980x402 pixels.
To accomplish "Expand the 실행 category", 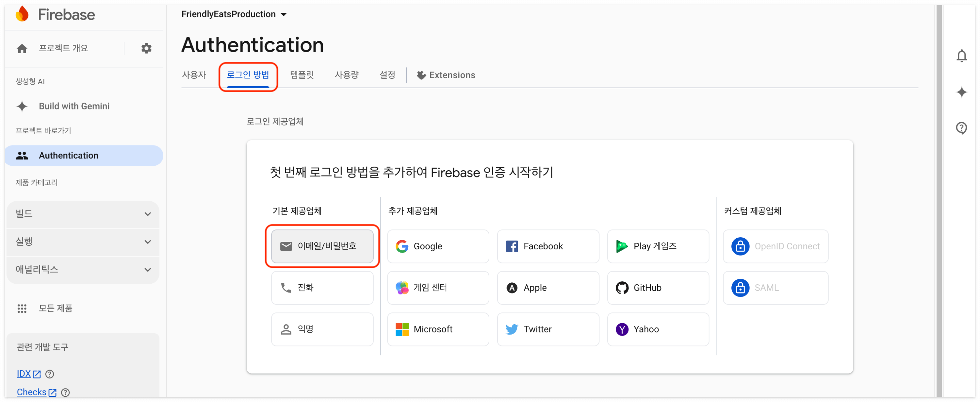I will (83, 242).
